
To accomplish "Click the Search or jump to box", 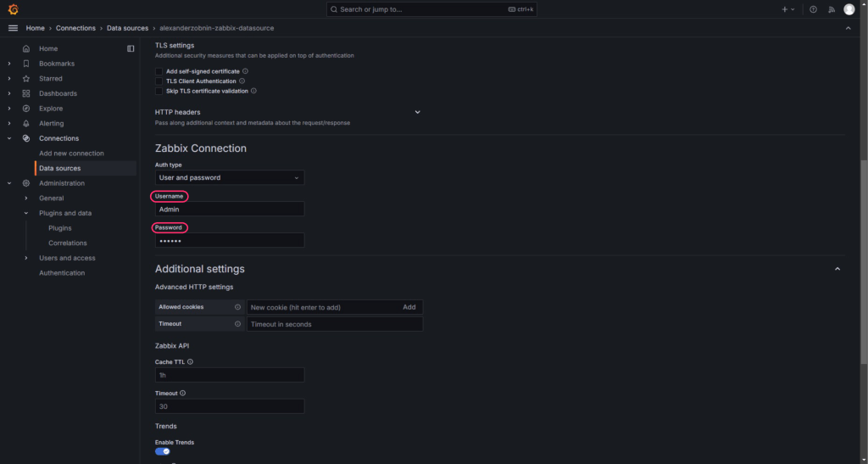I will click(x=431, y=9).
